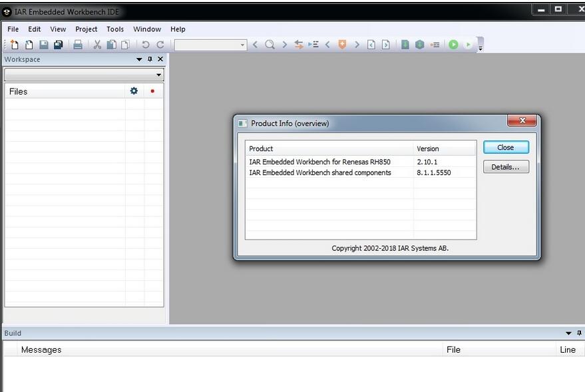585x392 pixels.
Task: Click Debug without Downloading small play icon
Action: (469, 45)
